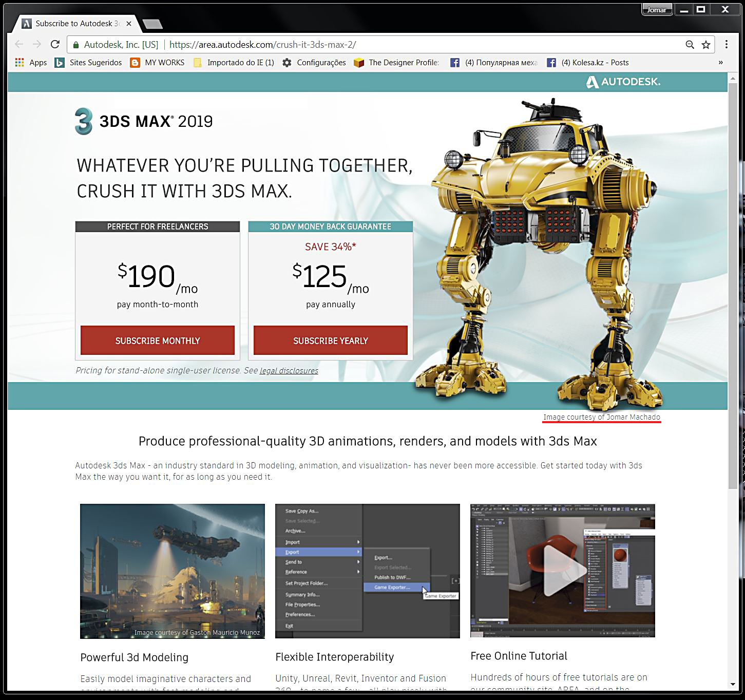Play the Free Online Tutorial video
This screenshot has height=700, width=745.
pos(563,571)
